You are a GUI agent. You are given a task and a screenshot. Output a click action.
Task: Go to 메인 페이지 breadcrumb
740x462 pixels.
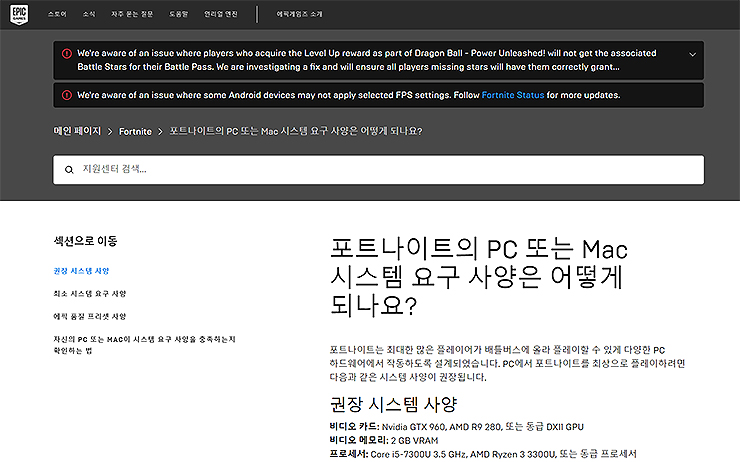[x=77, y=131]
